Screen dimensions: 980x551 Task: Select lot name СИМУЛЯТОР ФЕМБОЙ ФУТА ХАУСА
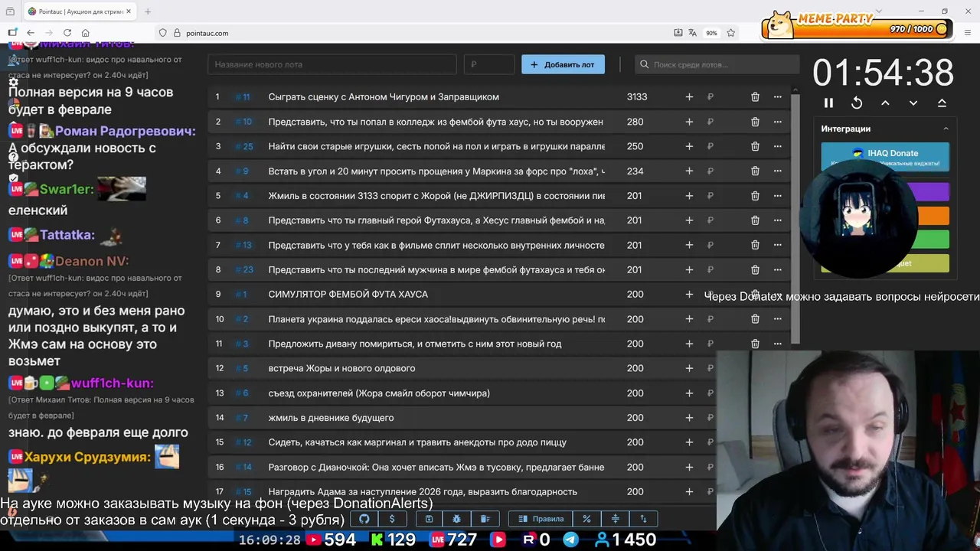(348, 295)
